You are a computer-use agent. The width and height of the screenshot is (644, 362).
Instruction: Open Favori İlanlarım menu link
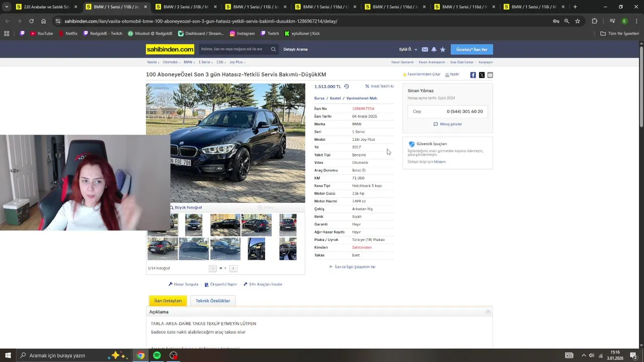[x=403, y=62]
